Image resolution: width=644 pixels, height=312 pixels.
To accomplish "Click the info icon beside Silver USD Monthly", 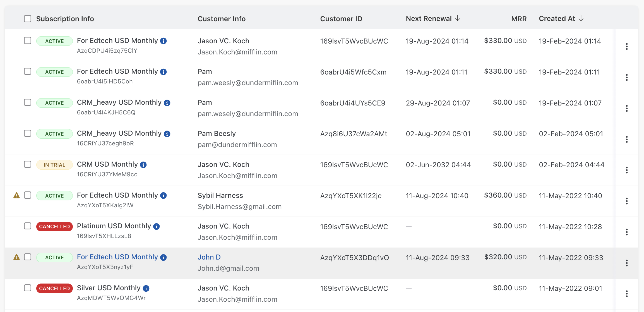I will [146, 288].
